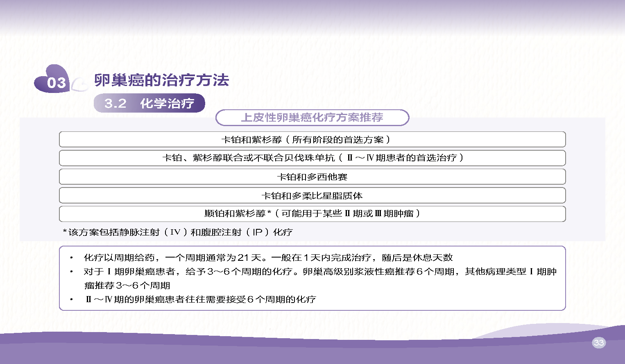Click the 3.2 化学治疗 section pill
The height and width of the screenshot is (364, 625).
149,103
